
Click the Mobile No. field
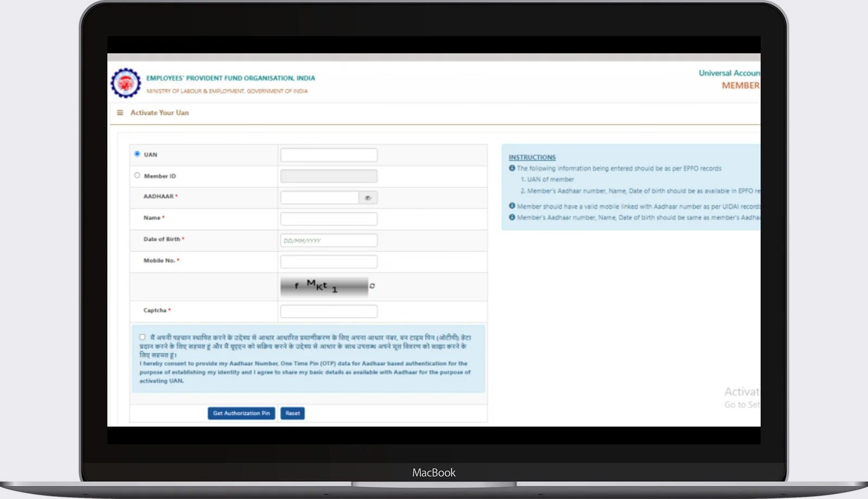tap(329, 262)
